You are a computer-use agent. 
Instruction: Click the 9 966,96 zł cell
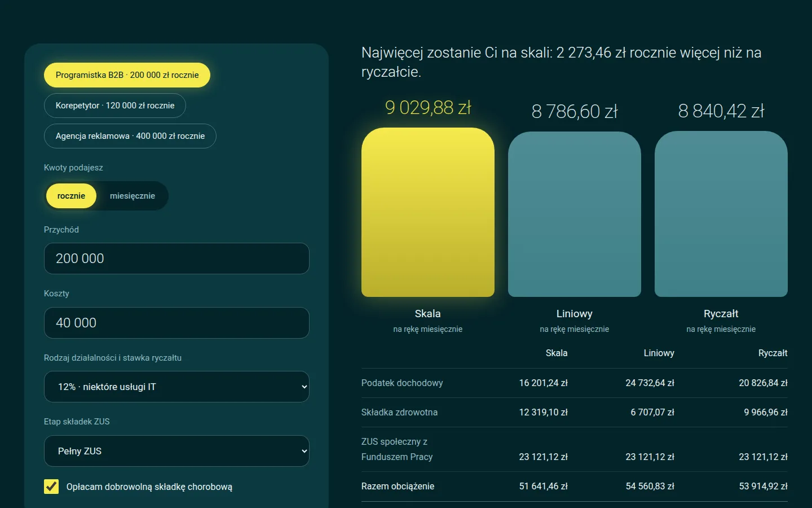click(766, 412)
